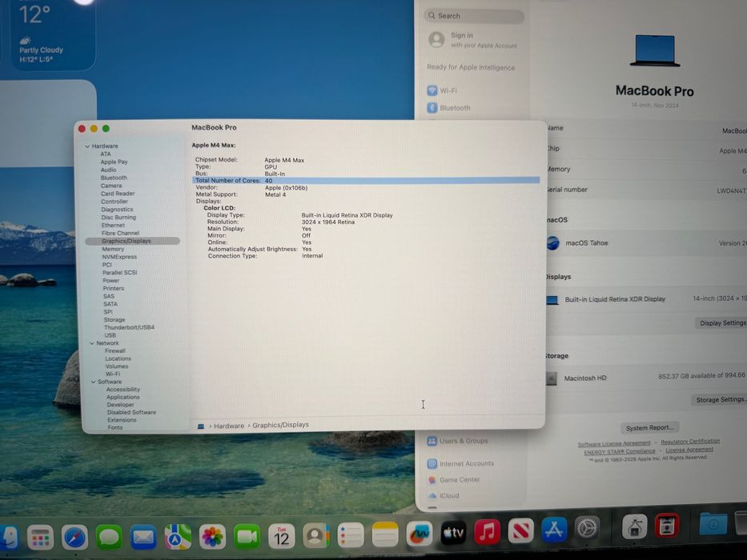Select Thunderbolt/USB4 in the Hardware list
Screen dimensions: 747x560
[x=129, y=328]
